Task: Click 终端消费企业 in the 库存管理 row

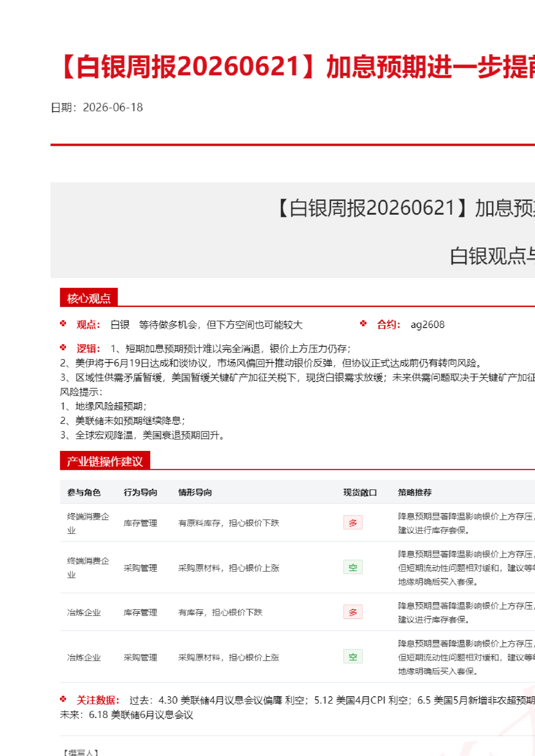Action: [88, 523]
